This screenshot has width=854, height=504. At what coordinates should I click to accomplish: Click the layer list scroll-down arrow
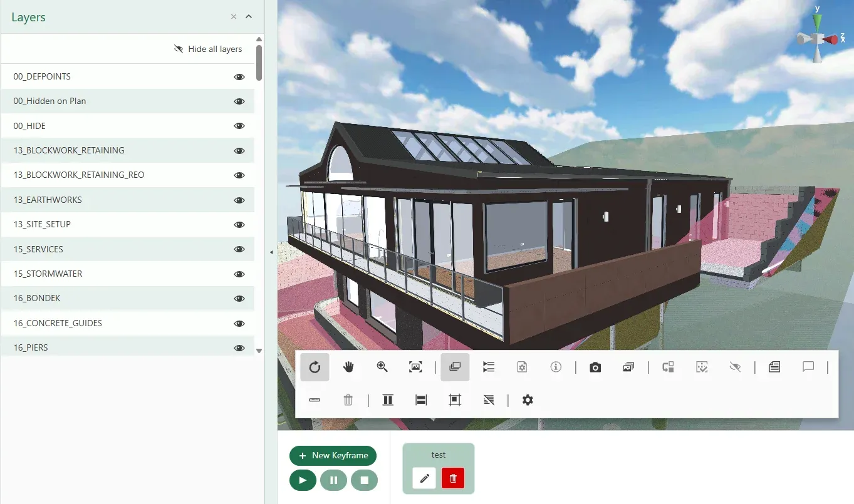click(x=259, y=351)
